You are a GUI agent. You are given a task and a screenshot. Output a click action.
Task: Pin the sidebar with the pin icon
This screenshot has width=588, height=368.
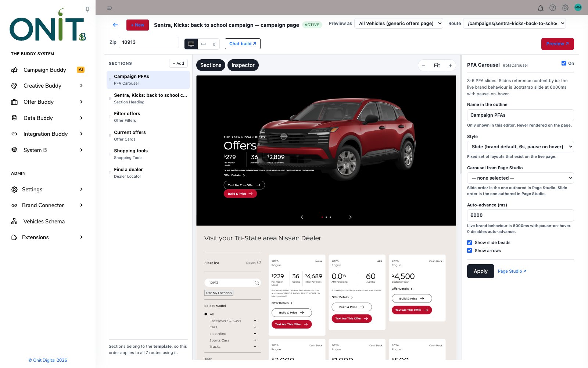[87, 9]
